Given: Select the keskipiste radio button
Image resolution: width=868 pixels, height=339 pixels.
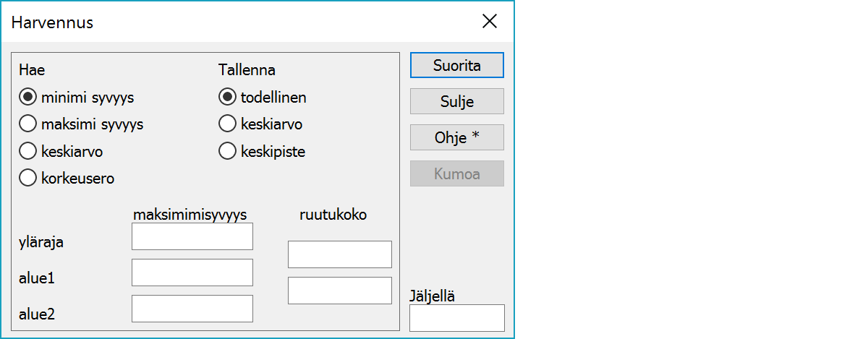Looking at the screenshot, I should click(x=227, y=151).
